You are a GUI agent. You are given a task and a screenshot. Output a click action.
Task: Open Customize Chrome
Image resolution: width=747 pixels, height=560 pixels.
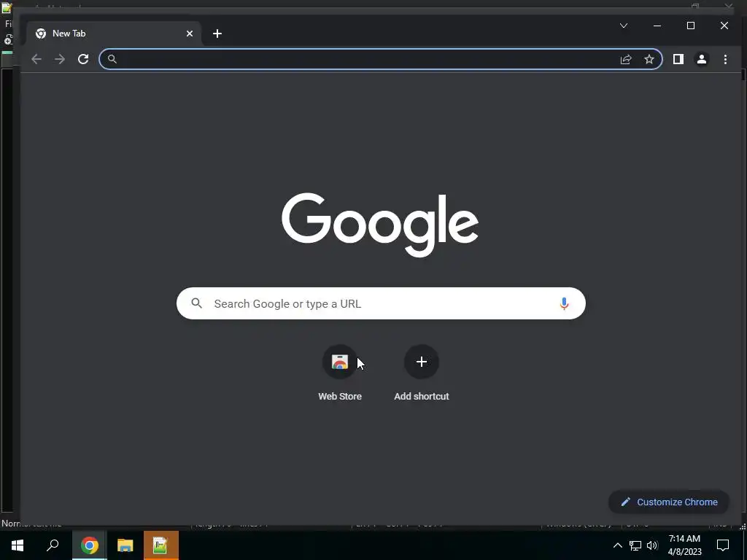click(x=669, y=502)
